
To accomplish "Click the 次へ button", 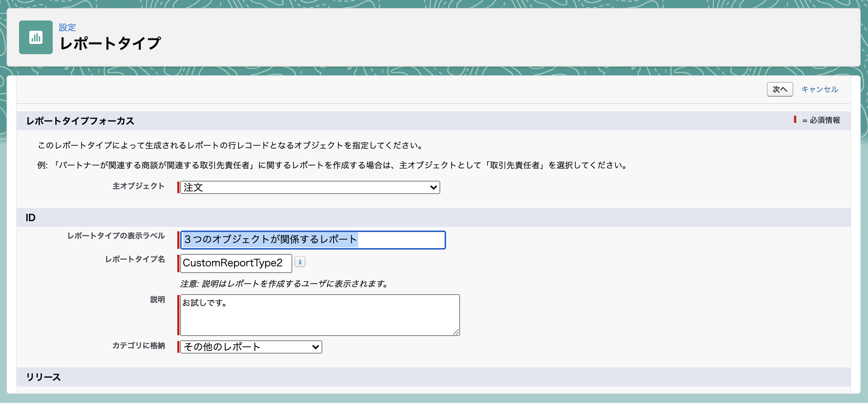I will click(779, 89).
